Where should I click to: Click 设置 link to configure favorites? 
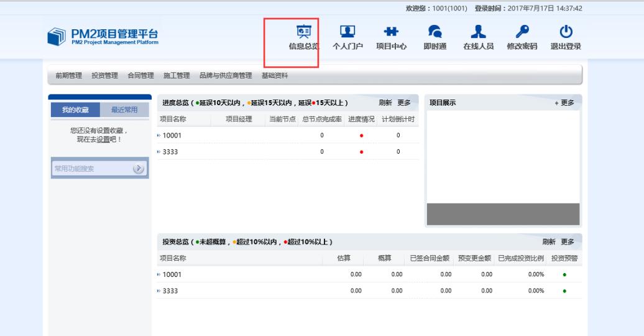click(x=103, y=140)
